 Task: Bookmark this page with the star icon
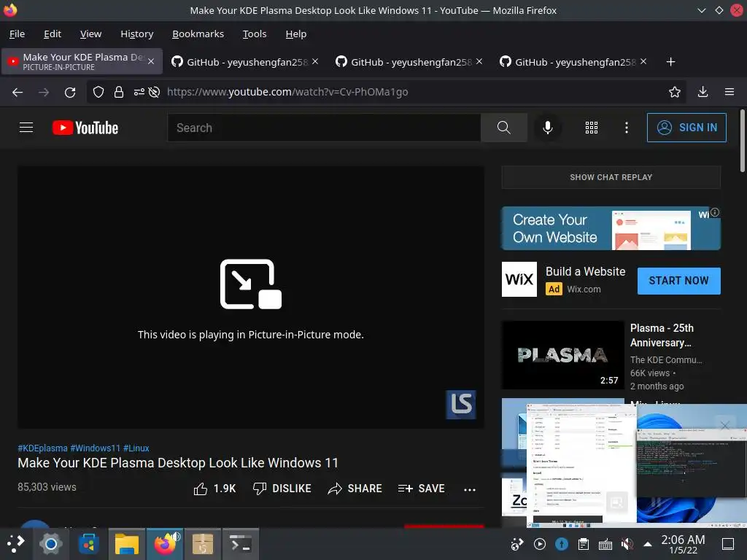tap(674, 92)
